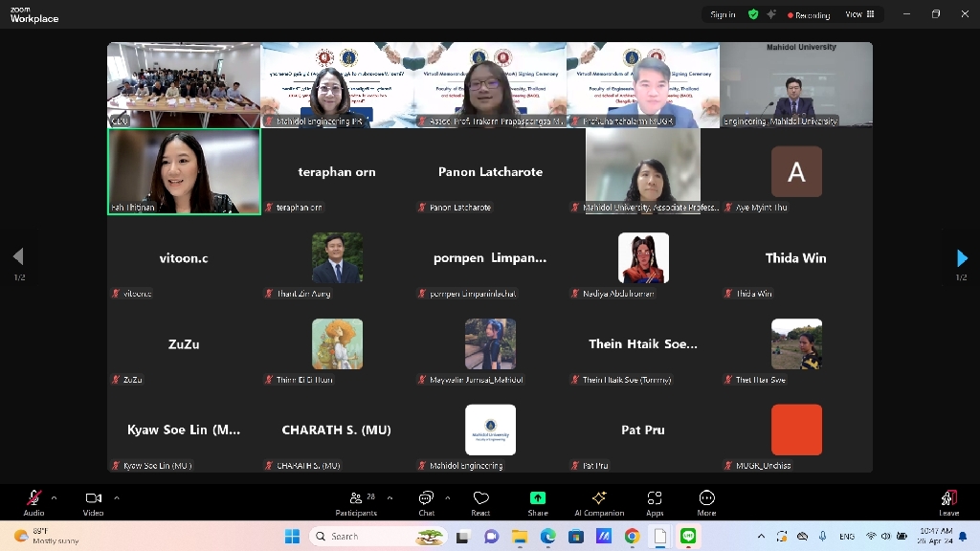Viewport: 980px width, 551px height.
Task: Start screen sharing with the green Share button
Action: click(x=538, y=501)
